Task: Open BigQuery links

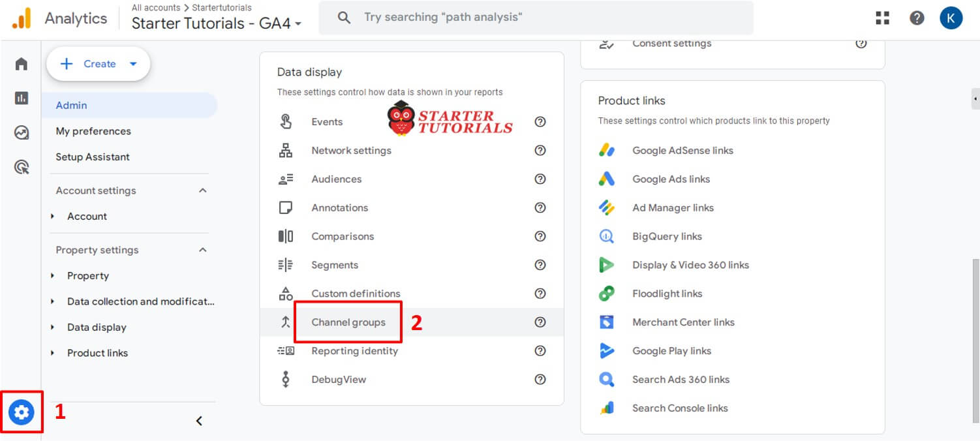Action: (667, 236)
